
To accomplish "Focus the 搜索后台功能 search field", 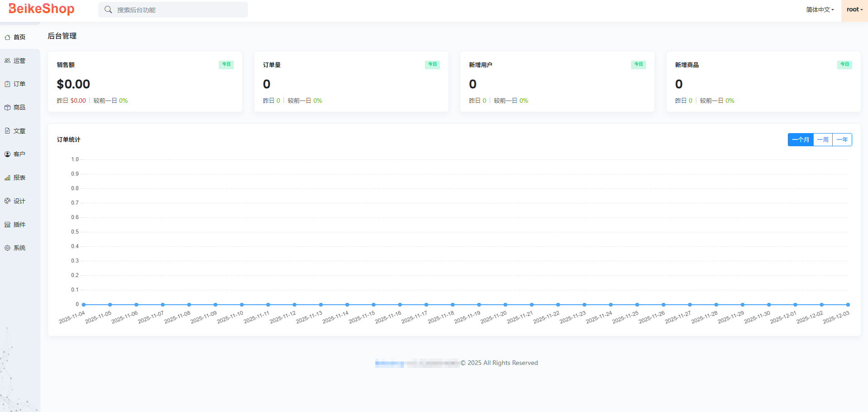I will click(179, 10).
